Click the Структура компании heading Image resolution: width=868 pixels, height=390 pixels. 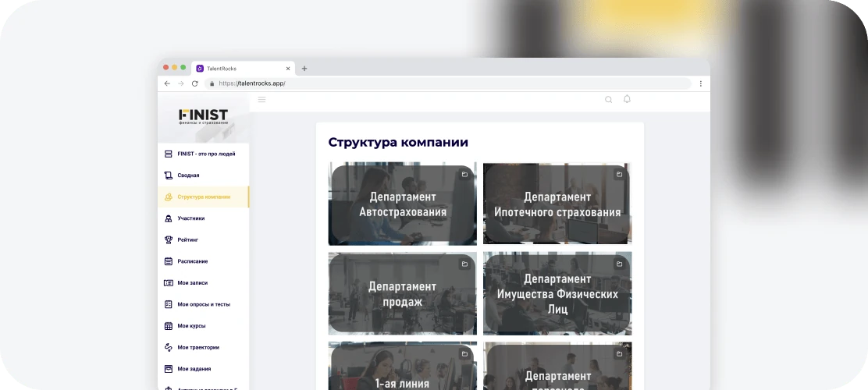[398, 142]
